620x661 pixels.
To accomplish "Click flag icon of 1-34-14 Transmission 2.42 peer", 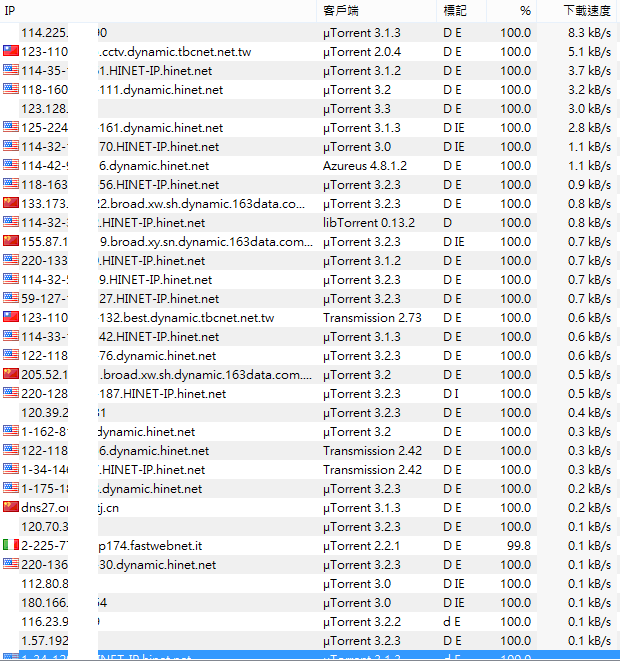I will pos(11,468).
